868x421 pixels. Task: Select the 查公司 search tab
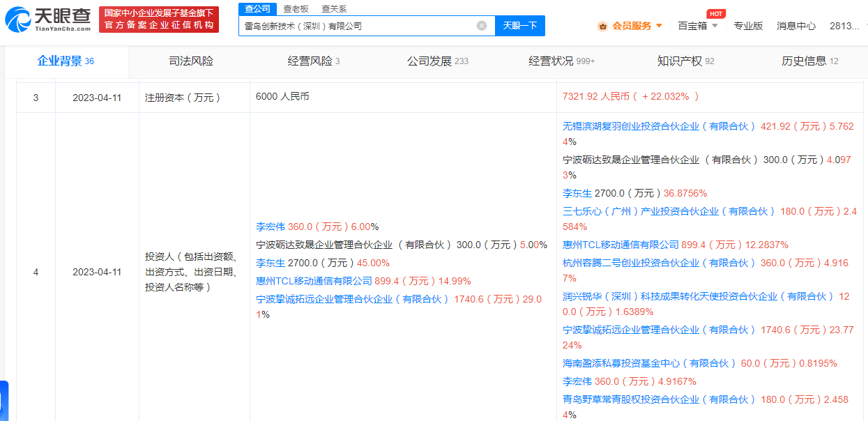click(x=257, y=8)
